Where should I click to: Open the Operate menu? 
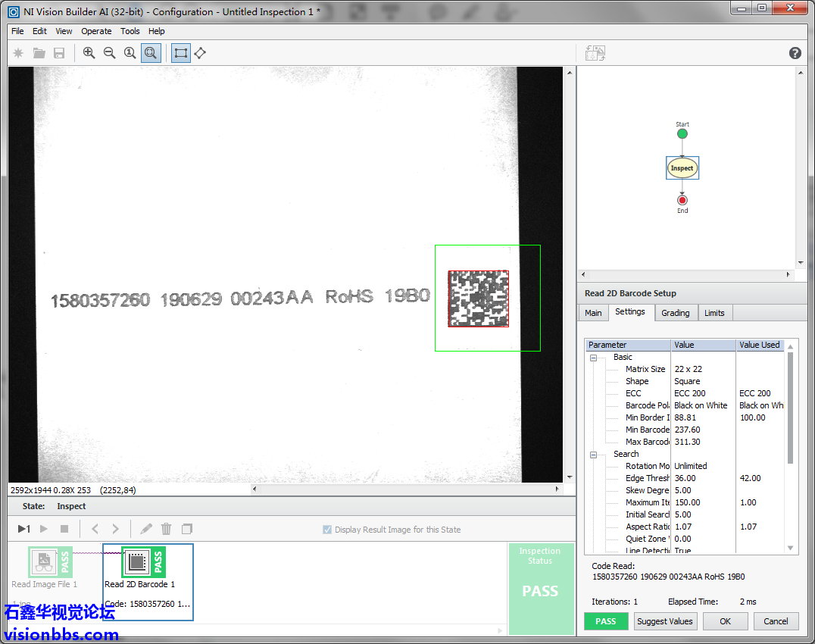pos(96,31)
